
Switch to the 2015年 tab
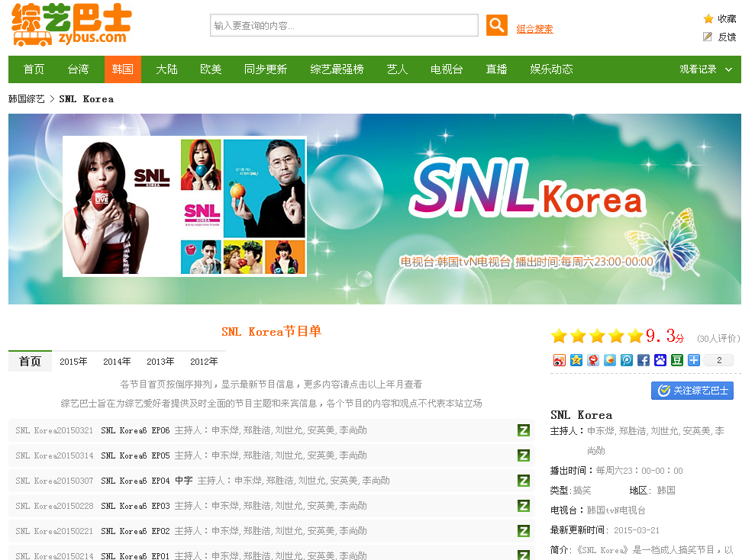pos(73,362)
